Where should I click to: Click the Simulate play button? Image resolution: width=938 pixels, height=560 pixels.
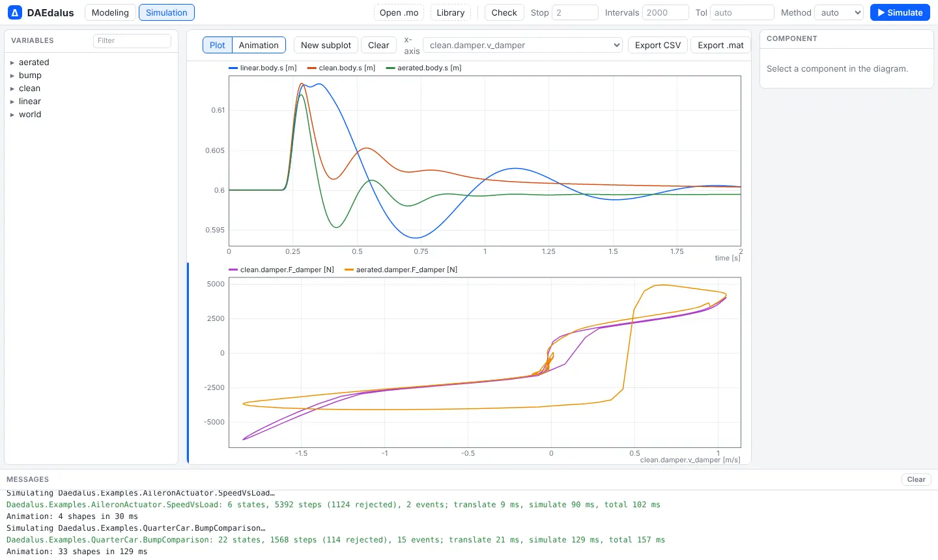900,12
